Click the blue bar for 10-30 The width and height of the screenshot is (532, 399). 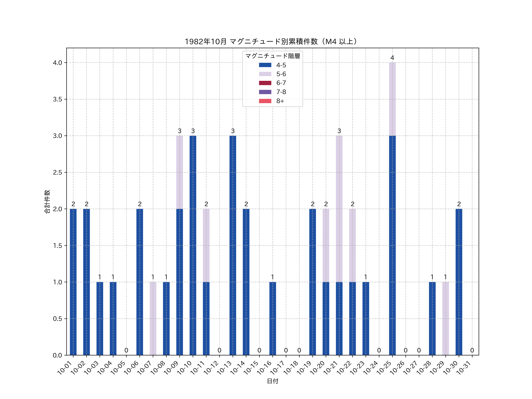point(459,282)
